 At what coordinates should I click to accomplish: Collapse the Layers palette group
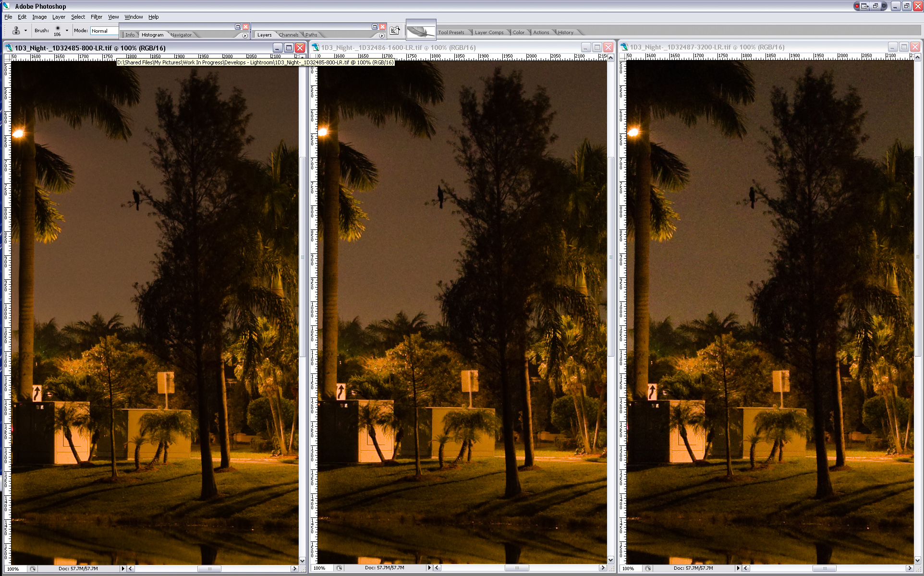point(375,27)
